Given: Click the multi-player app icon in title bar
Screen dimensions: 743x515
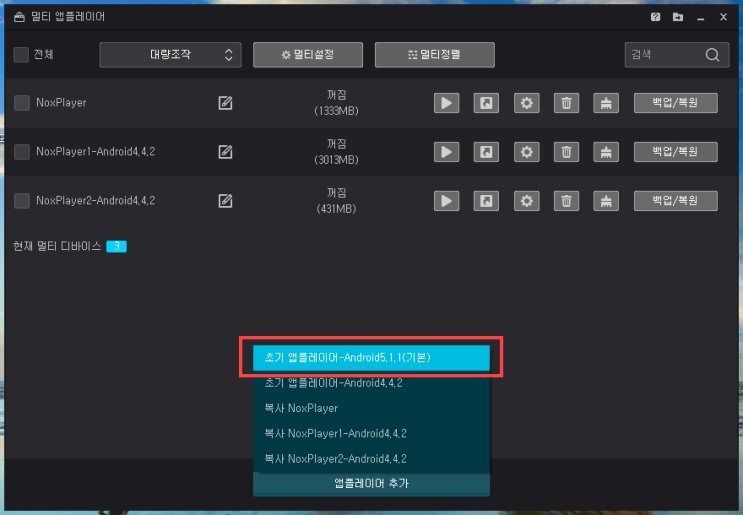Looking at the screenshot, I should pyautogui.click(x=19, y=17).
